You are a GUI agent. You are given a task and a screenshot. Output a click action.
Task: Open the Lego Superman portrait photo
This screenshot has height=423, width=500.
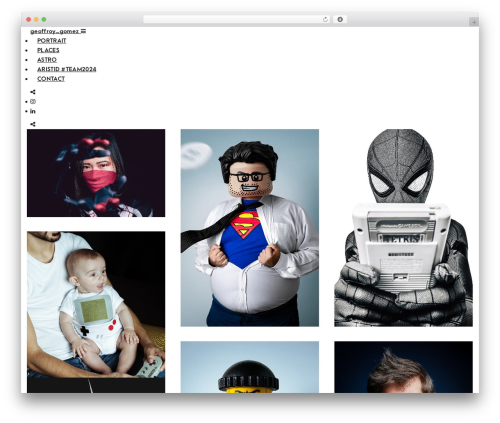point(250,228)
